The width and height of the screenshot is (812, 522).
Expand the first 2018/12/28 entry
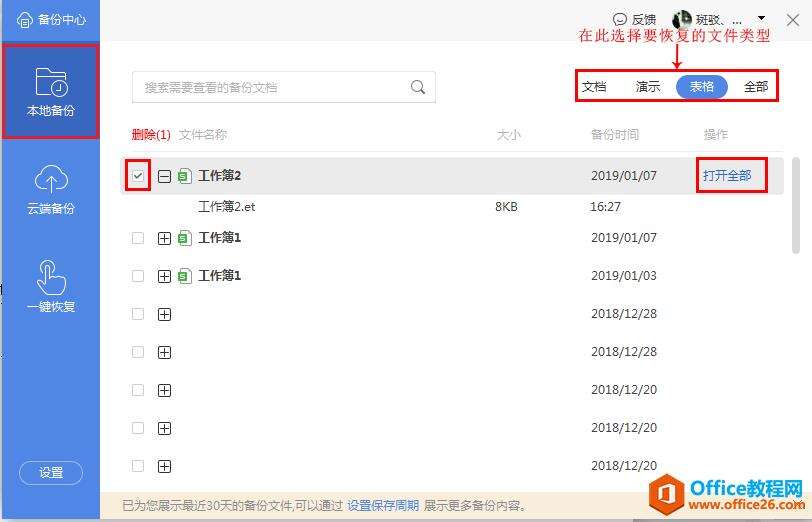pyautogui.click(x=164, y=314)
